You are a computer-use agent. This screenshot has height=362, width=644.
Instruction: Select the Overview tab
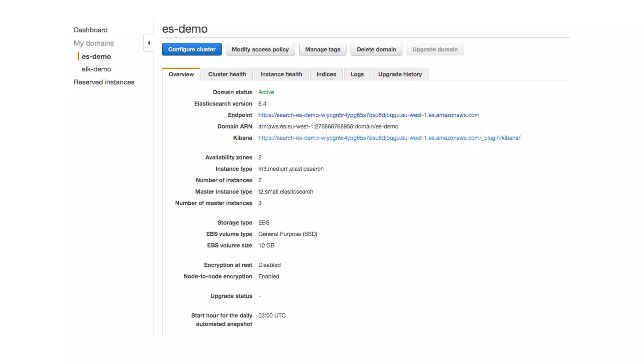[181, 74]
